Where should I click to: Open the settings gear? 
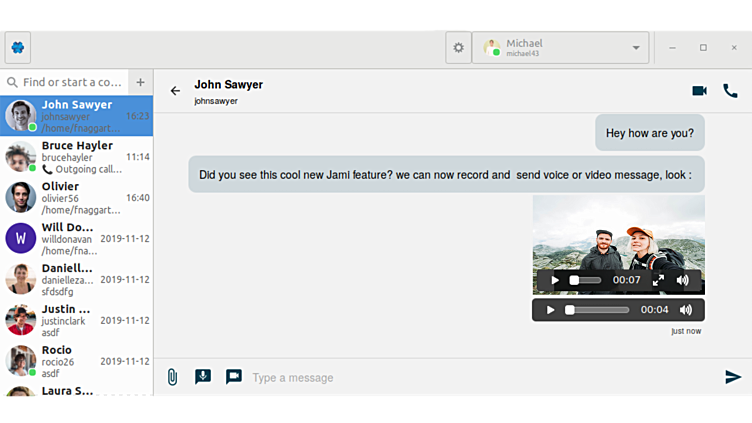pos(458,47)
